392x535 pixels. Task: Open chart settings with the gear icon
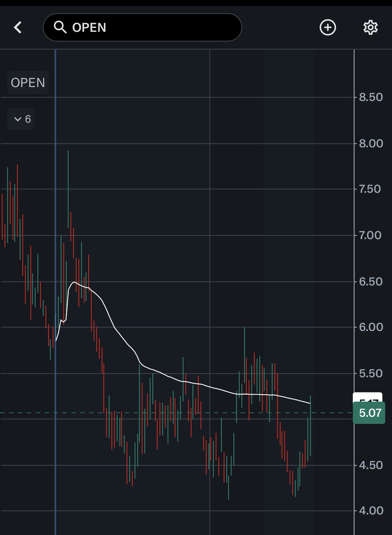point(370,28)
